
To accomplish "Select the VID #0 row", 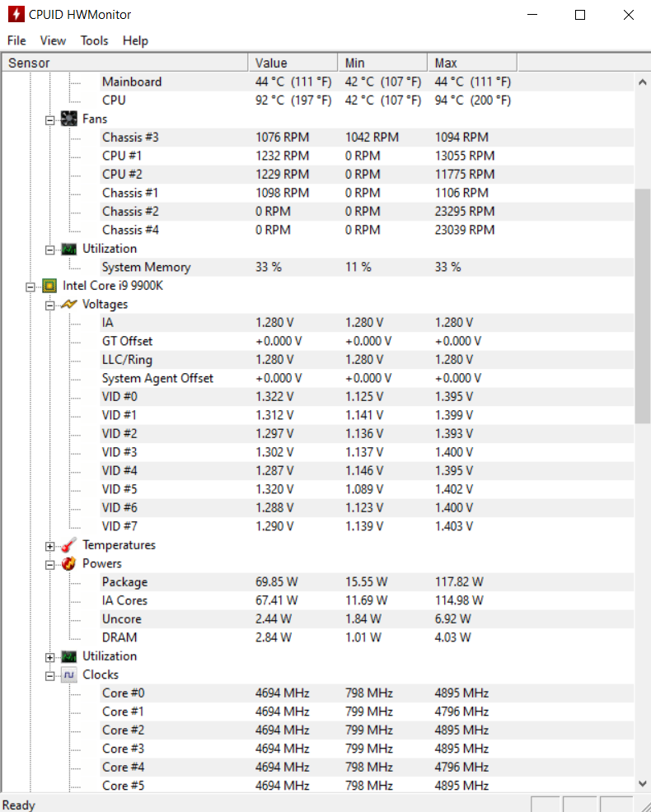I will (x=367, y=397).
